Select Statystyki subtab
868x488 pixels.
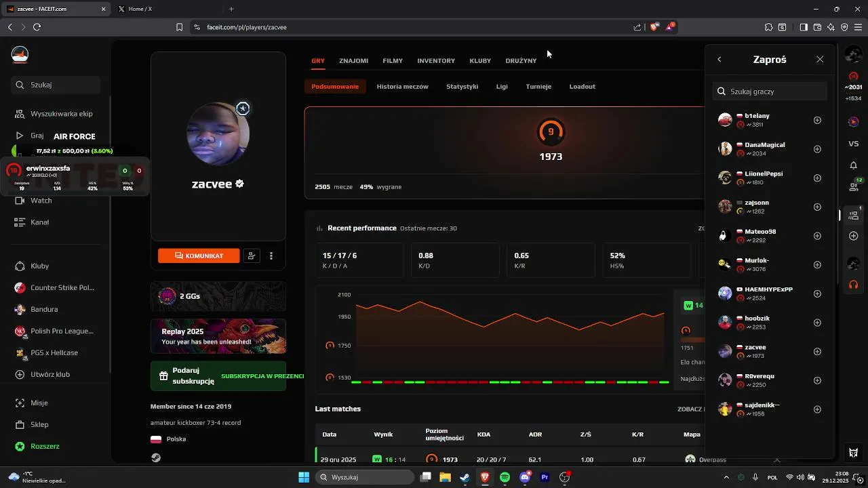[462, 87]
